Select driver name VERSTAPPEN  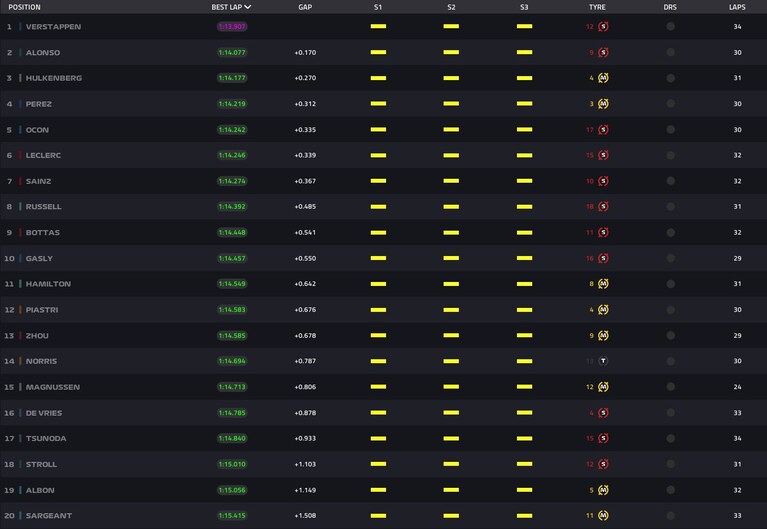click(53, 26)
